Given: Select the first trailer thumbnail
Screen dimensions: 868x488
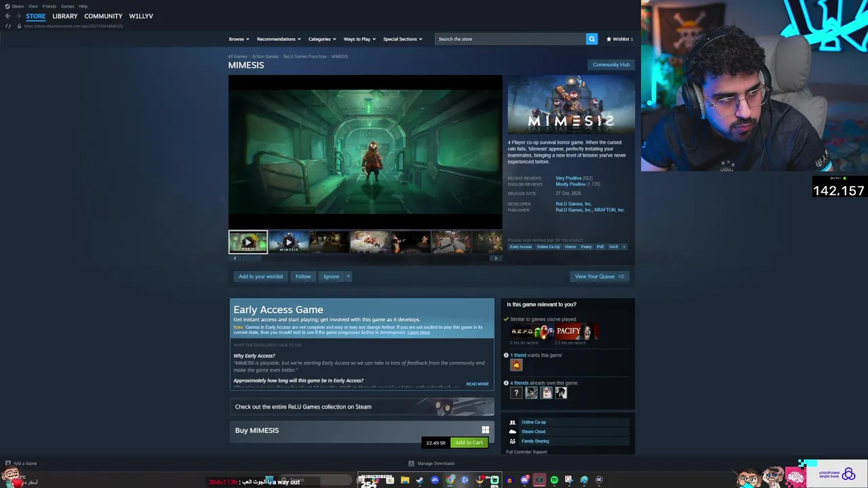Looking at the screenshot, I should [248, 242].
